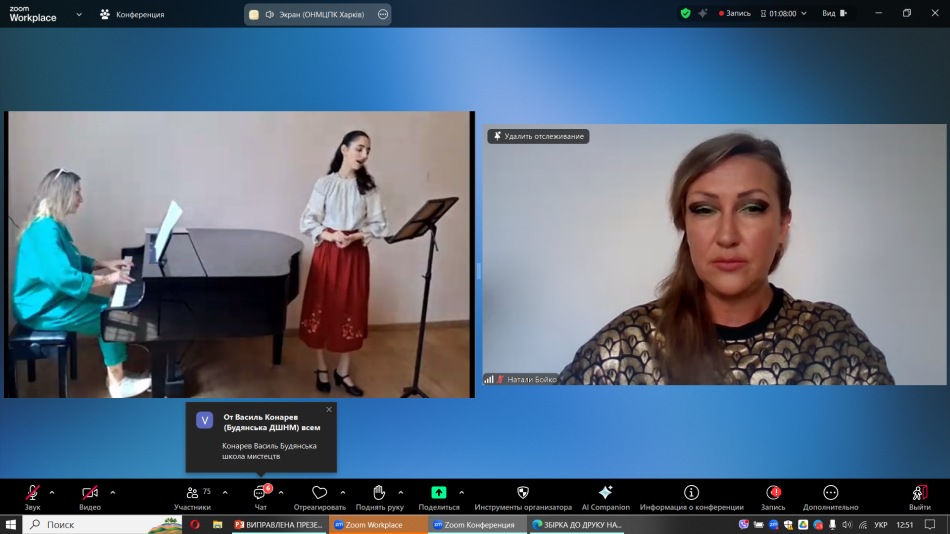Close the chat notification from Василь Конарев
The width and height of the screenshot is (950, 534).
click(328, 409)
